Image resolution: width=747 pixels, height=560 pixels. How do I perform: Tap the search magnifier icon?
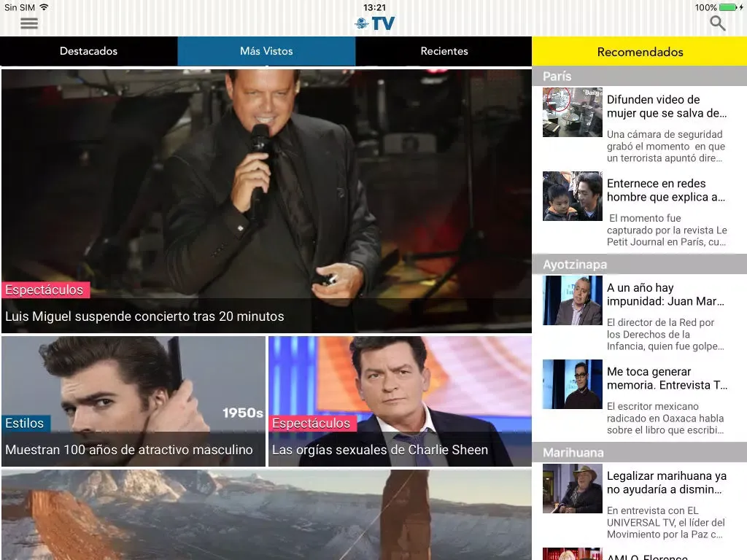(718, 23)
